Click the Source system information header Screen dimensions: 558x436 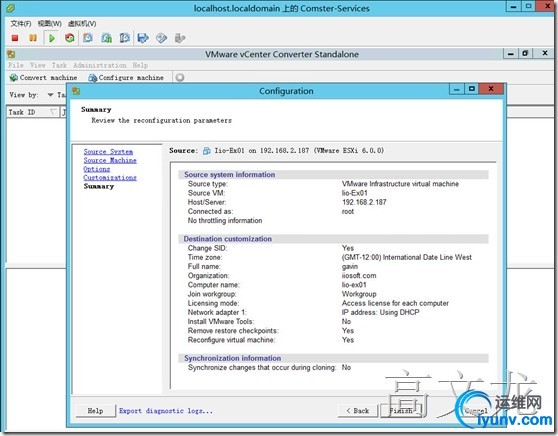(333, 175)
